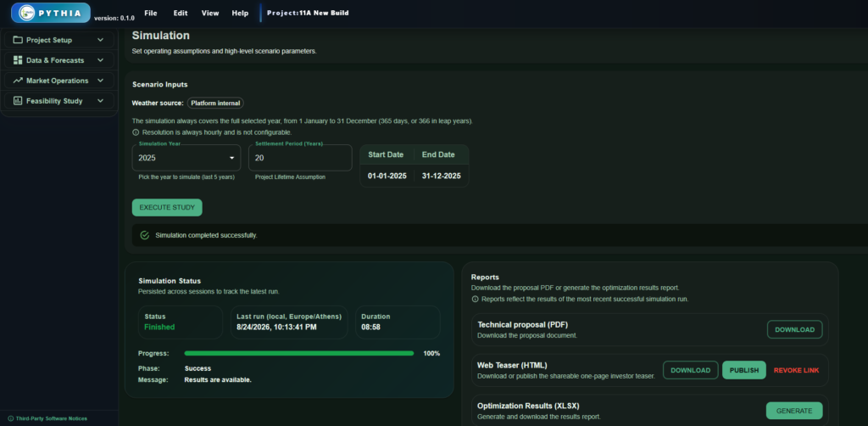Viewport: 868px width, 426px height.
Task: Open the Help menu
Action: (240, 13)
